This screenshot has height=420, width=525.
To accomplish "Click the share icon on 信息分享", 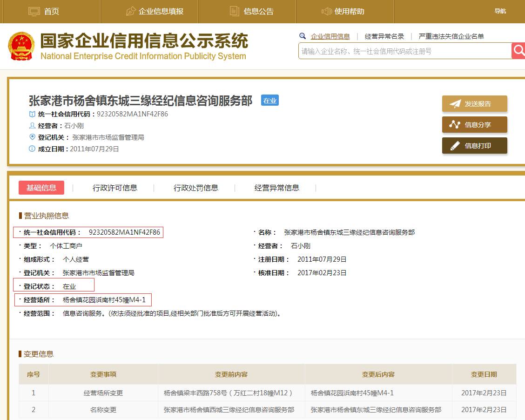I will [x=455, y=125].
